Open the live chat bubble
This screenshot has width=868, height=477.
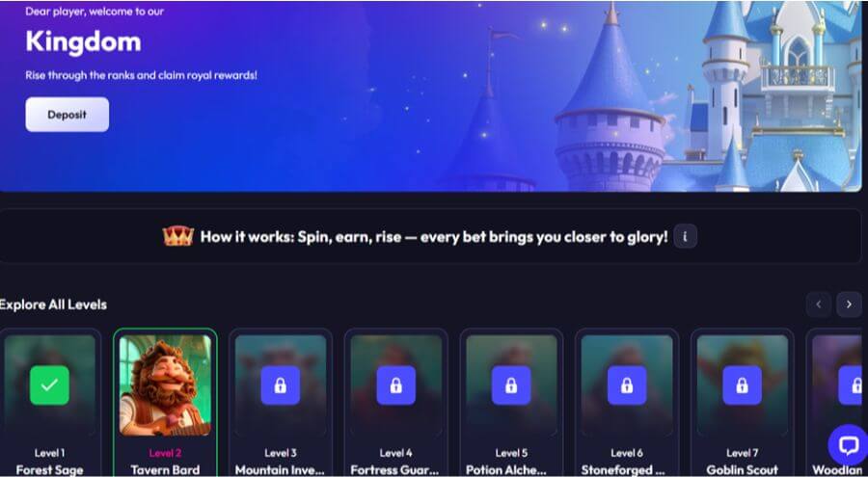pyautogui.click(x=848, y=445)
